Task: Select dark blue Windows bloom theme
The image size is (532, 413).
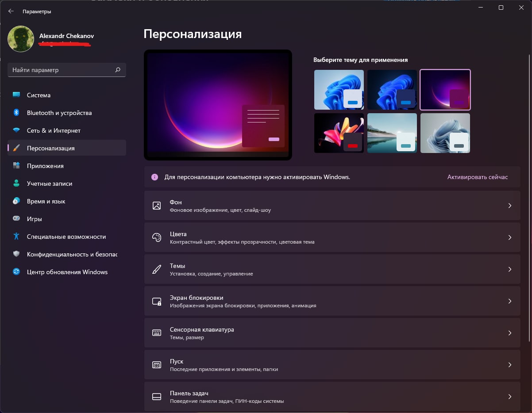Action: [x=392, y=90]
